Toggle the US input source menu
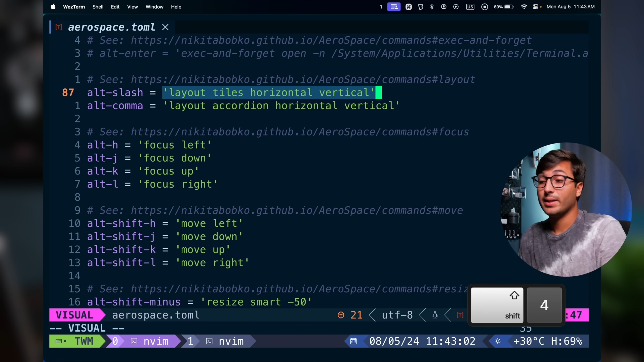Image resolution: width=644 pixels, height=362 pixels. coord(470,7)
